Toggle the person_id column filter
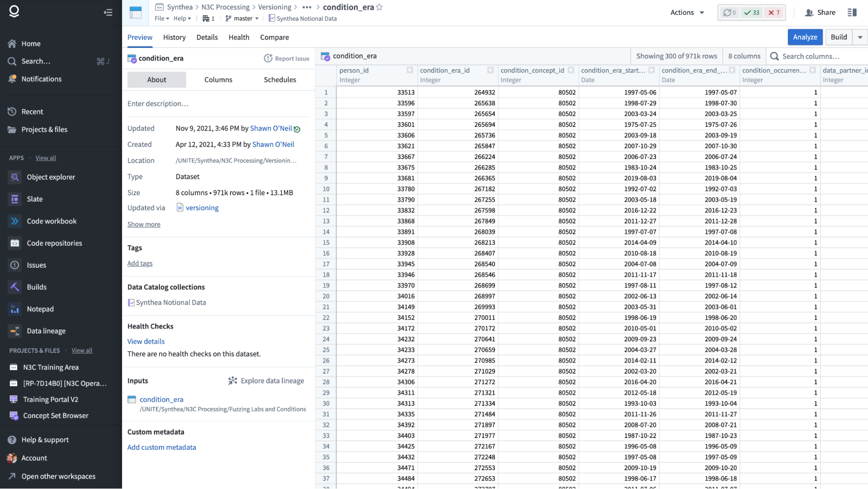Screen dimensions: 868x489 (x=409, y=70)
